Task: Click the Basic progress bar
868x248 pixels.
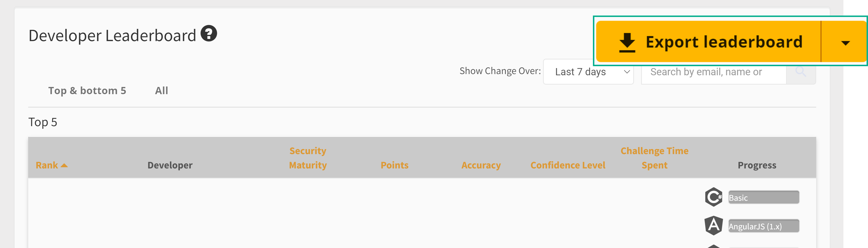Action: coord(764,197)
